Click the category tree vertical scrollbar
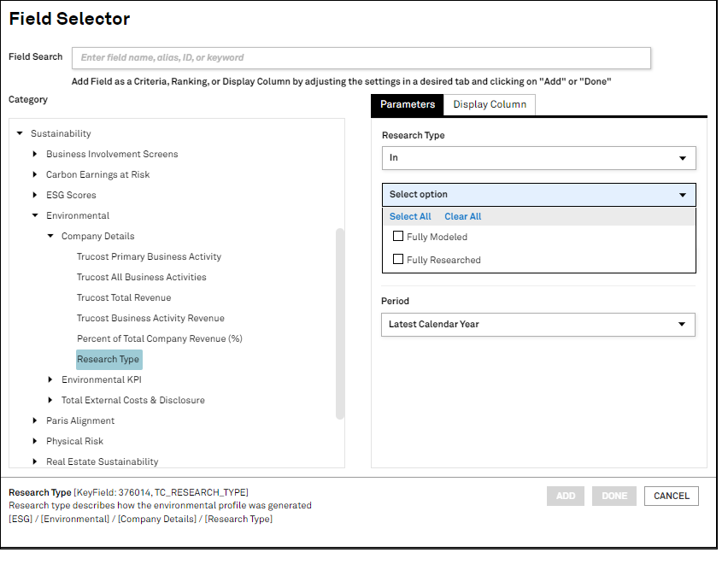 click(x=340, y=324)
